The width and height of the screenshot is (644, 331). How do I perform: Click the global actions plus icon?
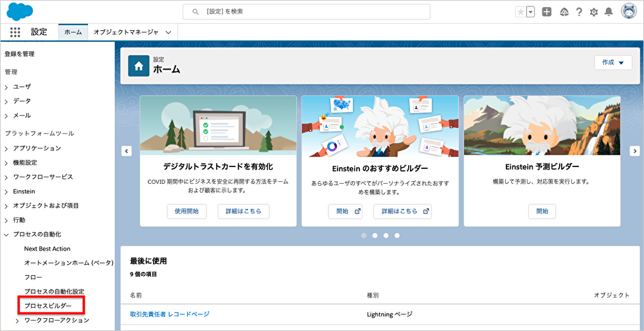tap(547, 12)
